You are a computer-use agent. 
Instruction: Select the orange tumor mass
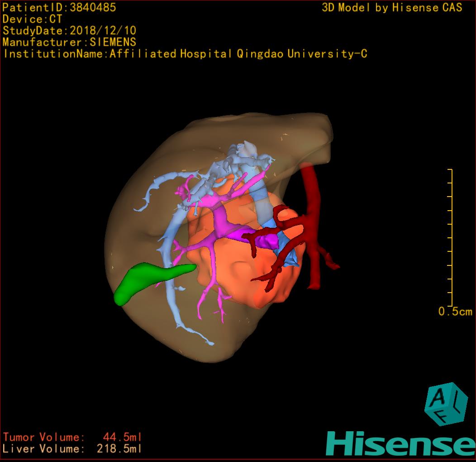(240, 272)
